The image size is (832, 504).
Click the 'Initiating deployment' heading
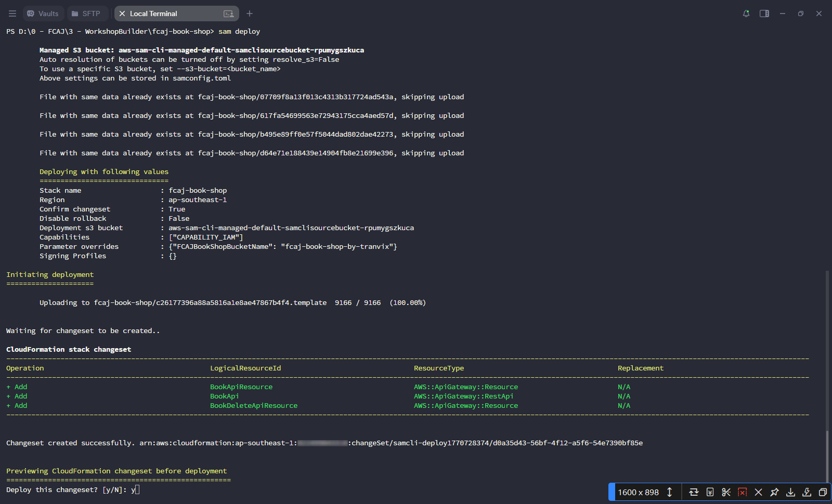[50, 275]
